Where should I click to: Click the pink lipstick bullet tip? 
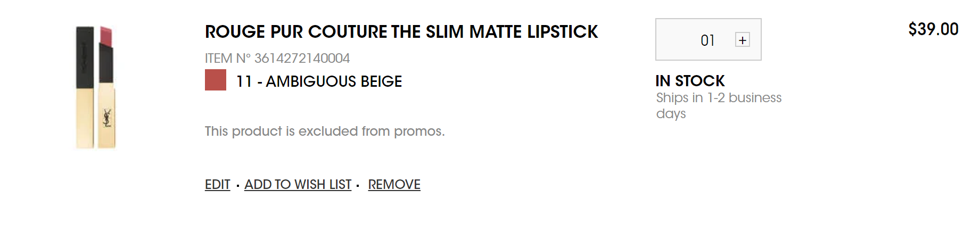tap(106, 36)
